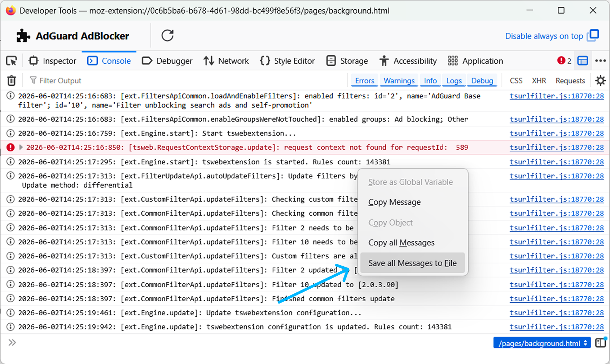Click info icon on enabled groups row
This screenshot has width=610, height=364.
coord(10,119)
